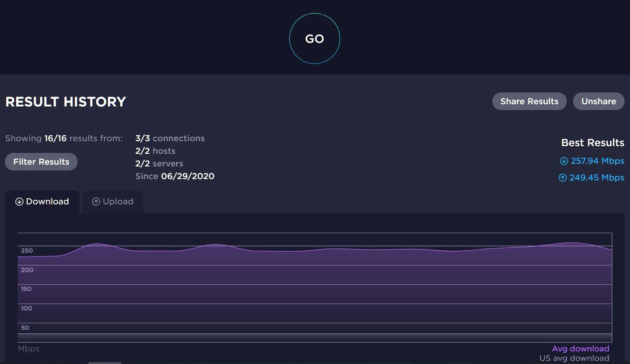Click the RESULT HISTORY heading
Image resolution: width=630 pixels, height=364 pixels.
tap(65, 101)
